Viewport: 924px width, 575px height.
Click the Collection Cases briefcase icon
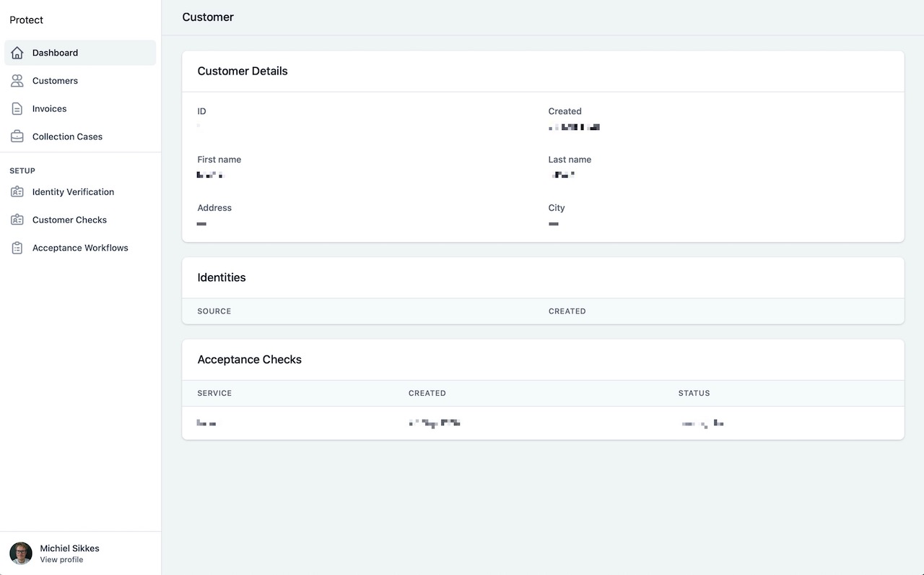17,137
